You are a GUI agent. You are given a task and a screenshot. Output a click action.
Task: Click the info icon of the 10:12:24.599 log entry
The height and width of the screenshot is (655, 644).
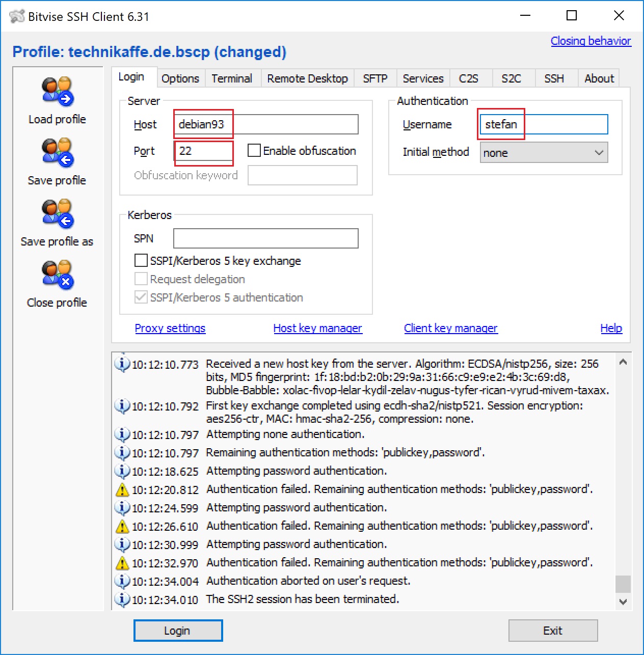(x=122, y=508)
